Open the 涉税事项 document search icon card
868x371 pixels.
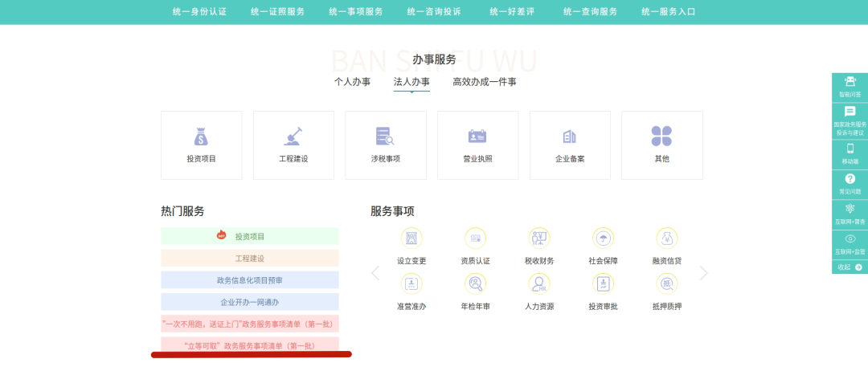click(386, 145)
